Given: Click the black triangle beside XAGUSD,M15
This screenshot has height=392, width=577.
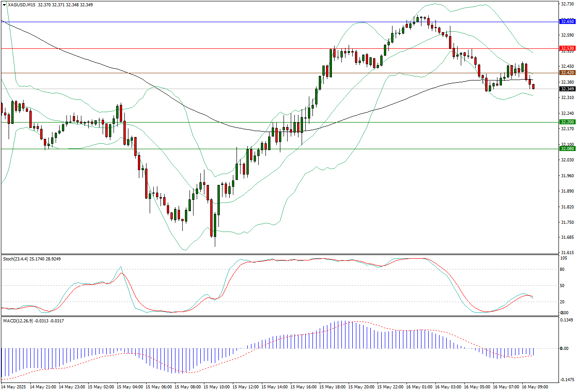Looking at the screenshot, I should (4, 5).
